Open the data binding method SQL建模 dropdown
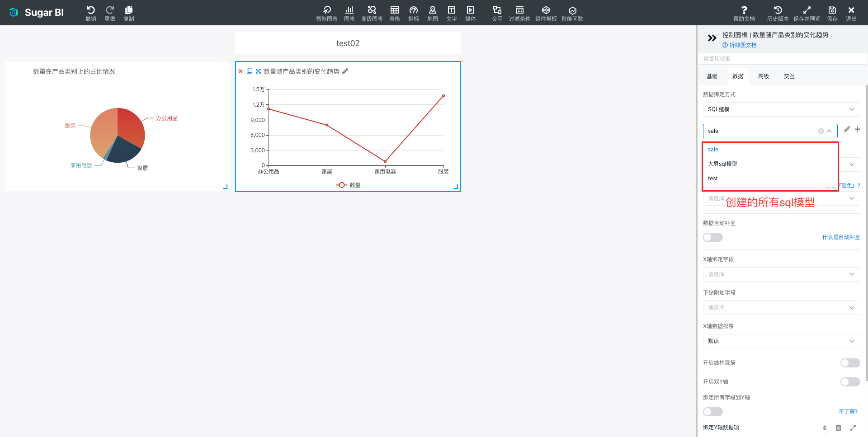The image size is (868, 437). coord(781,109)
